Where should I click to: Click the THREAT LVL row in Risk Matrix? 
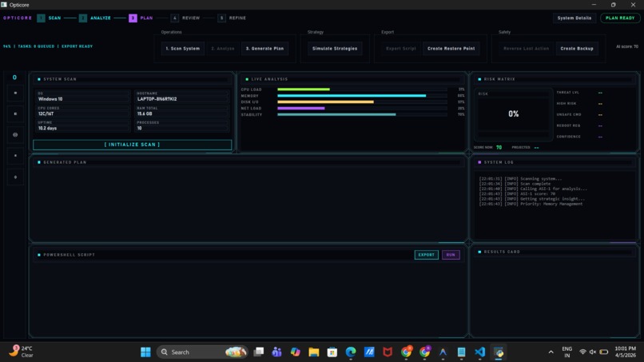click(579, 93)
